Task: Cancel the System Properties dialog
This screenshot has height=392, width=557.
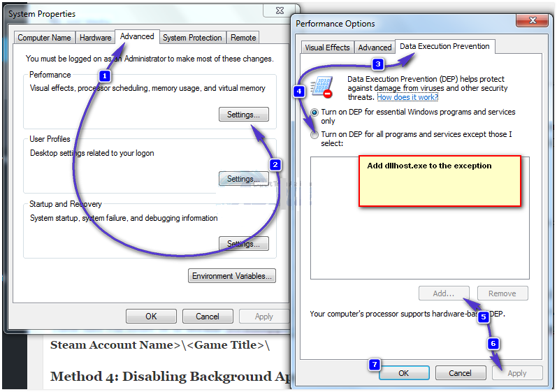Action: (207, 317)
